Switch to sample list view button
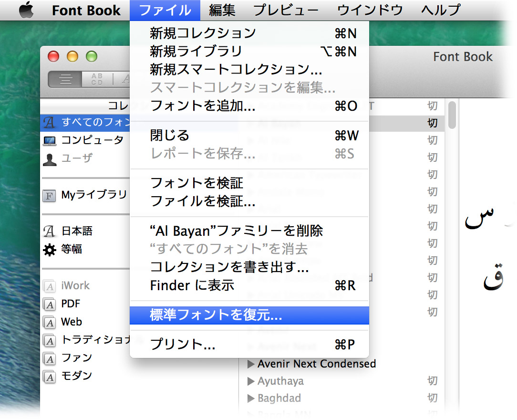 [x=65, y=79]
